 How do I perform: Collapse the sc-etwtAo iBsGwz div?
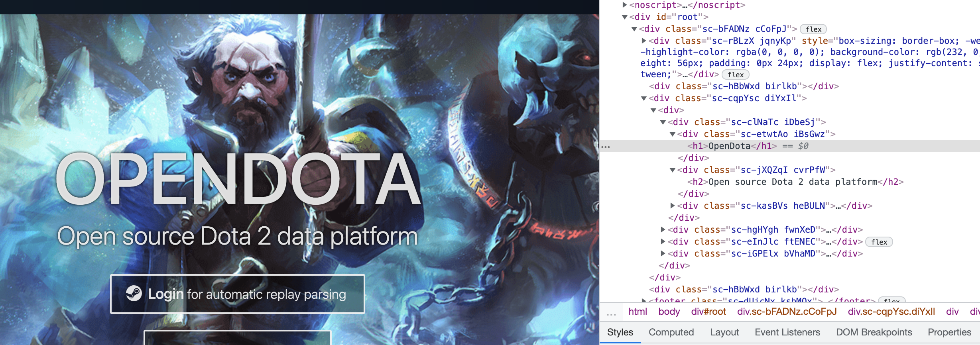(673, 134)
